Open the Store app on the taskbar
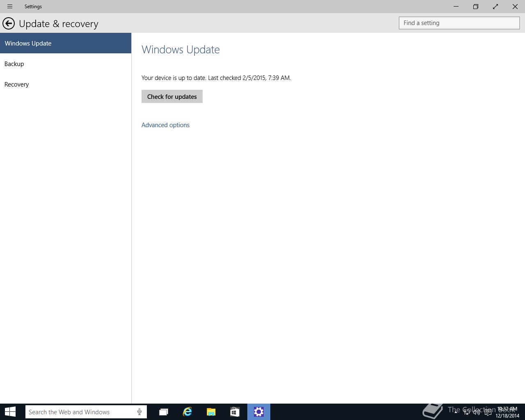The height and width of the screenshot is (420, 525). point(235,412)
